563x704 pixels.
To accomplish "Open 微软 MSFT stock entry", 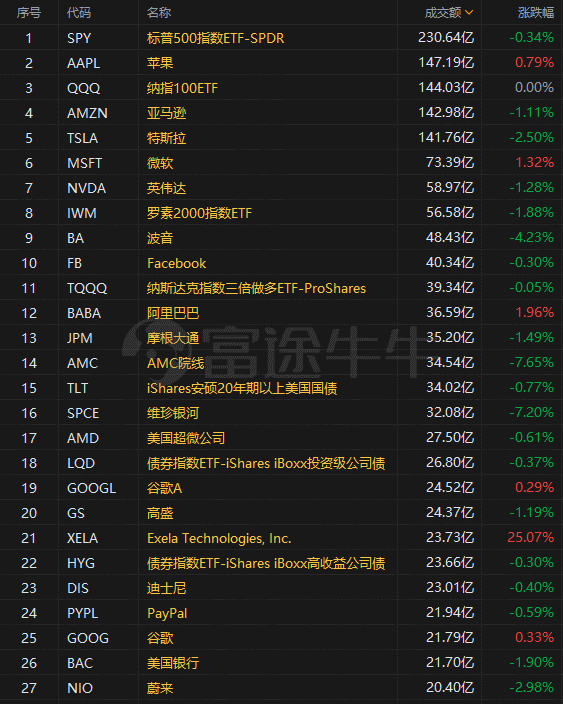I will coord(282,163).
